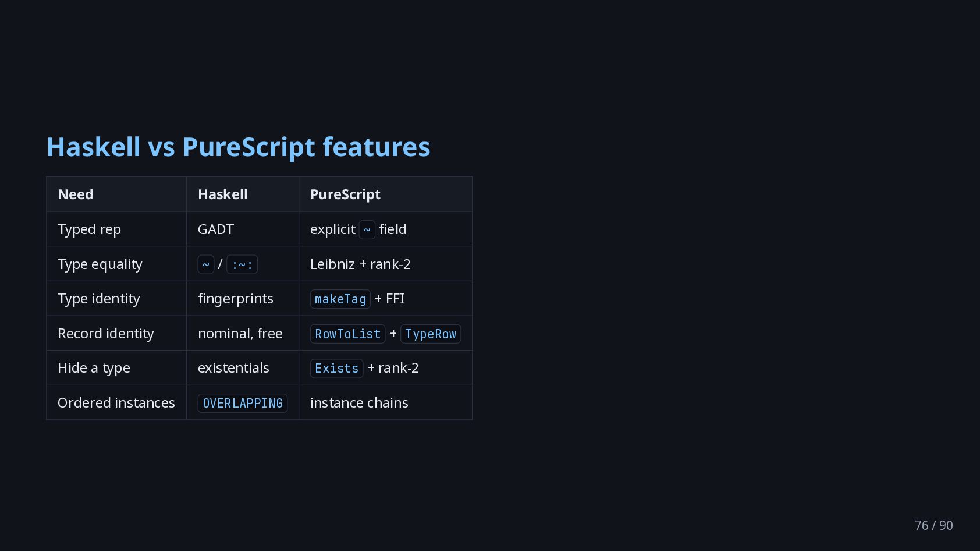Viewport: 980px width, 552px height.
Task: Click the slide number '76 / 90'
Action: [x=934, y=525]
